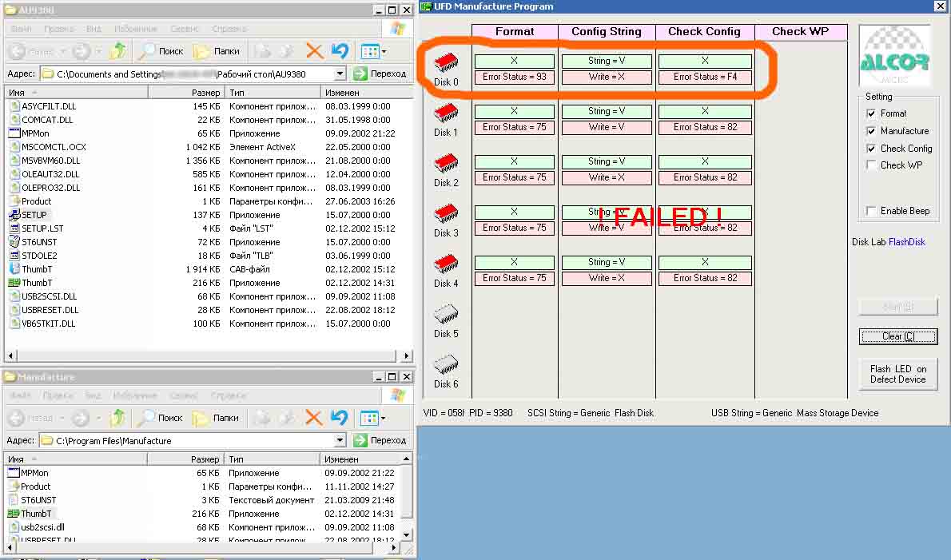The width and height of the screenshot is (951, 560).
Task: Click the Disk 3 chip icon
Action: tap(447, 214)
